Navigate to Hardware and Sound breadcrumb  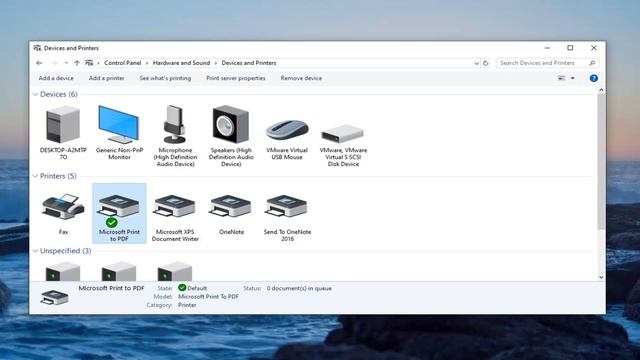click(181, 63)
